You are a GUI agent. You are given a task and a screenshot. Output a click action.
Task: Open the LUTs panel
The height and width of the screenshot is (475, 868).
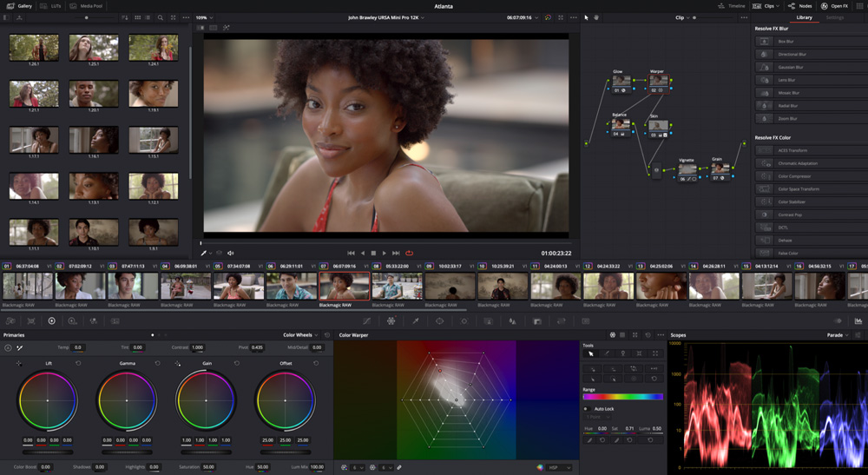coord(50,5)
